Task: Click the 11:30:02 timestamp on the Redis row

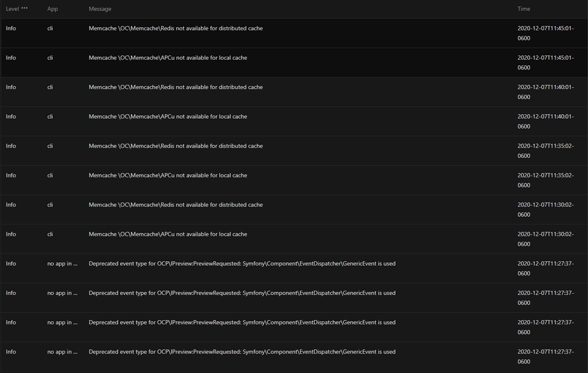Action: (545, 209)
